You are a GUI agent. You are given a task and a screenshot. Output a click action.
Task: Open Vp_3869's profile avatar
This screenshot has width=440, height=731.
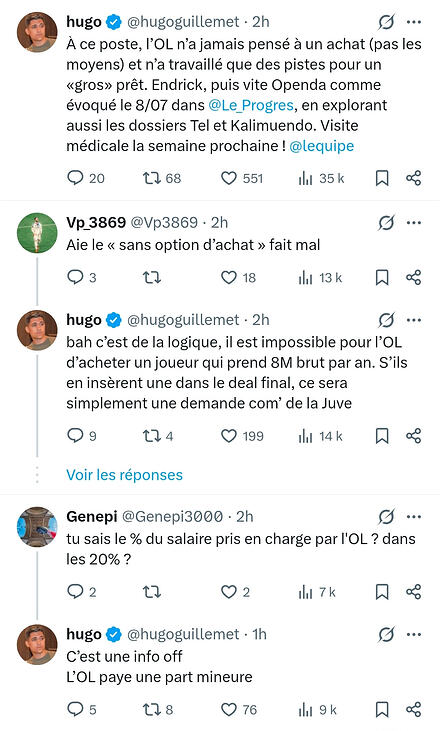37,233
